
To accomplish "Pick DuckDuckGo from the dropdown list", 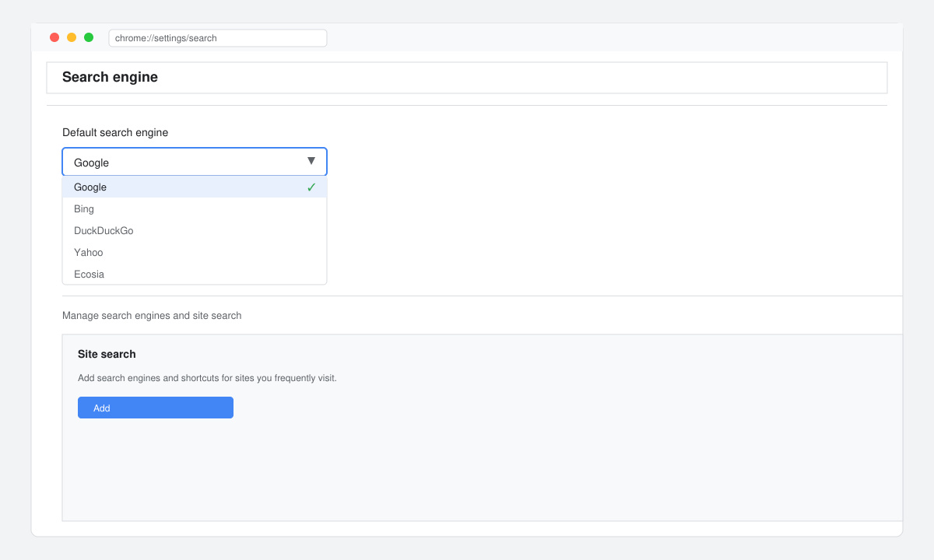I will [x=195, y=230].
